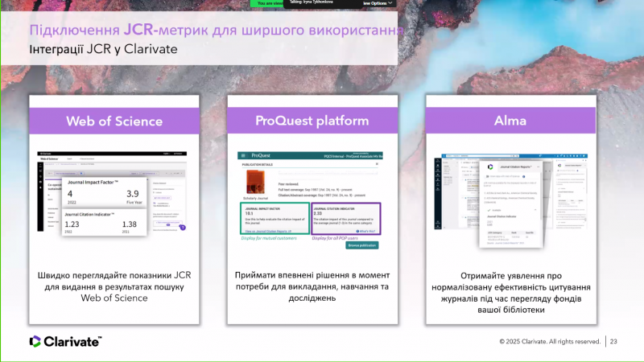Viewport: 644px width, 362px height.
Task: Click the 'Journal Citation Reports' popup title in Alma
Action: pyautogui.click(x=516, y=167)
